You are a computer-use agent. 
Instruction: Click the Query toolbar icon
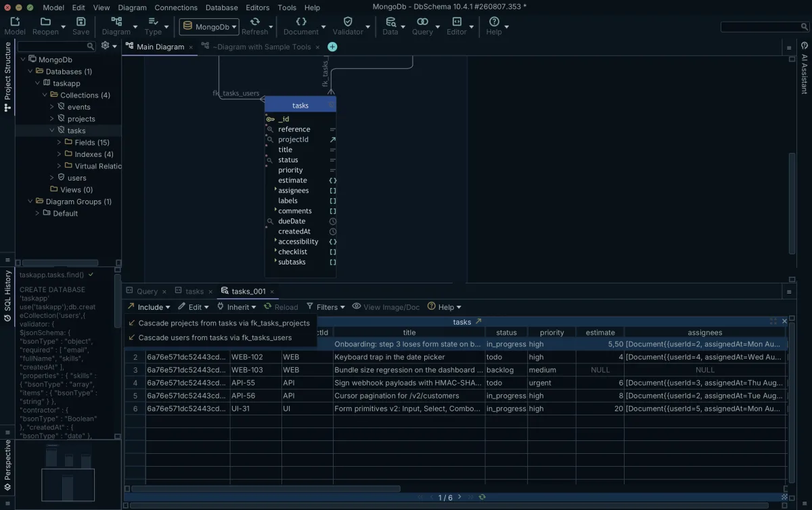(x=422, y=22)
